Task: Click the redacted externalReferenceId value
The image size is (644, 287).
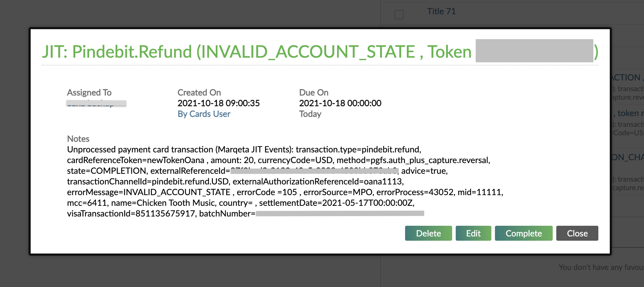Action: coord(314,171)
